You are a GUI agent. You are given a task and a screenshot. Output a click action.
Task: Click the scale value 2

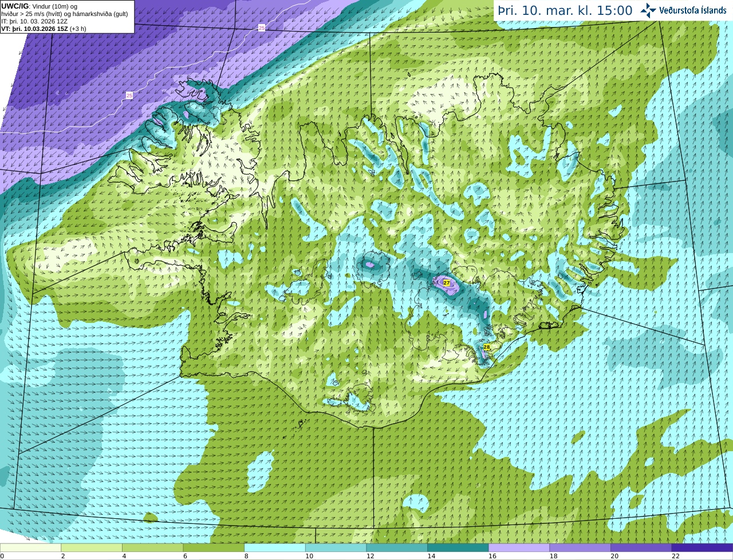point(63,556)
